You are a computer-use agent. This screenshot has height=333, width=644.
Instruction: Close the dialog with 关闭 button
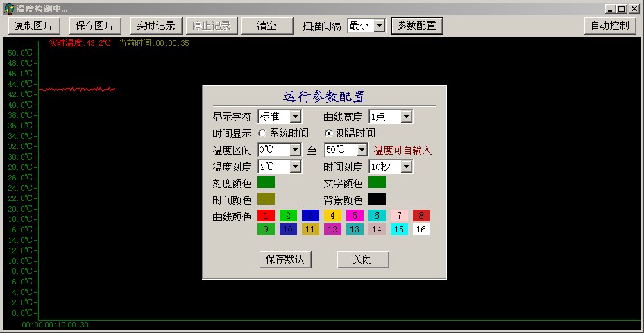click(363, 259)
